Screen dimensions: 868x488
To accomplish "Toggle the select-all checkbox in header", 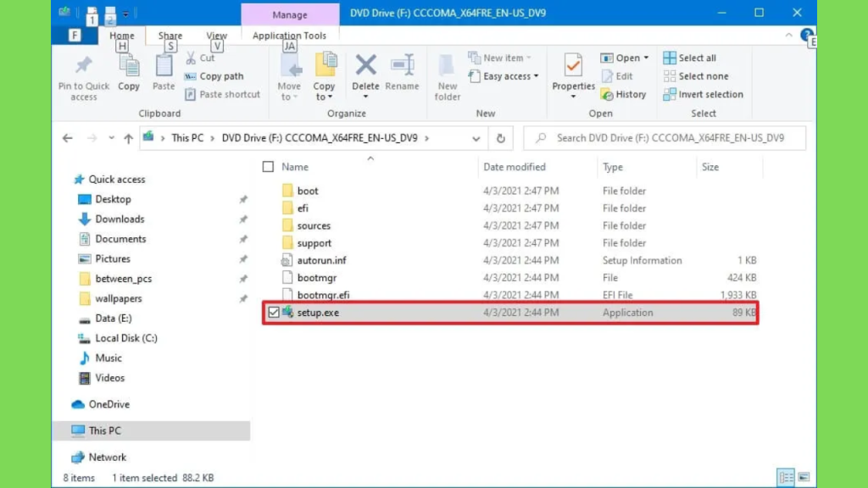I will point(268,167).
